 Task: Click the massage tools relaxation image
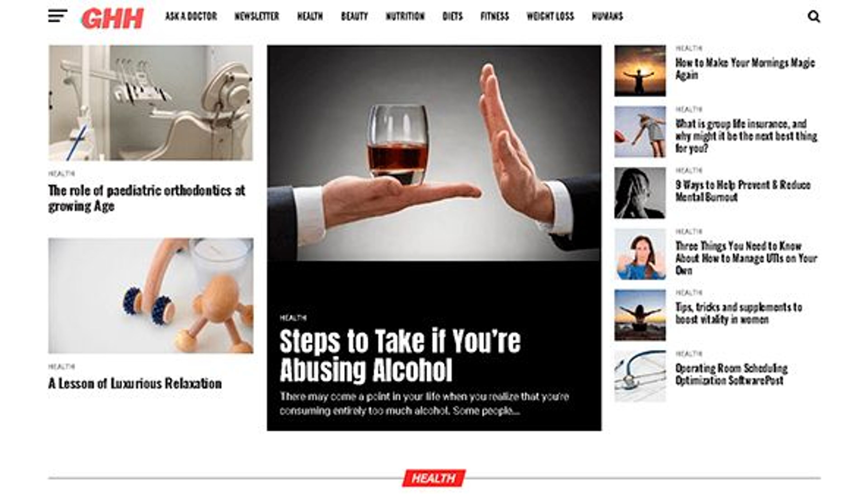[151, 296]
